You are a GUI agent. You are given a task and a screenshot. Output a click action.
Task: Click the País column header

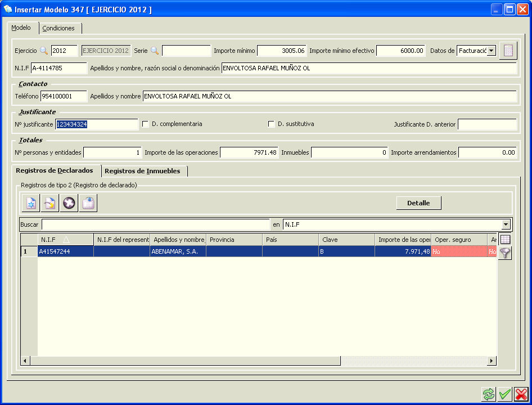(x=290, y=239)
